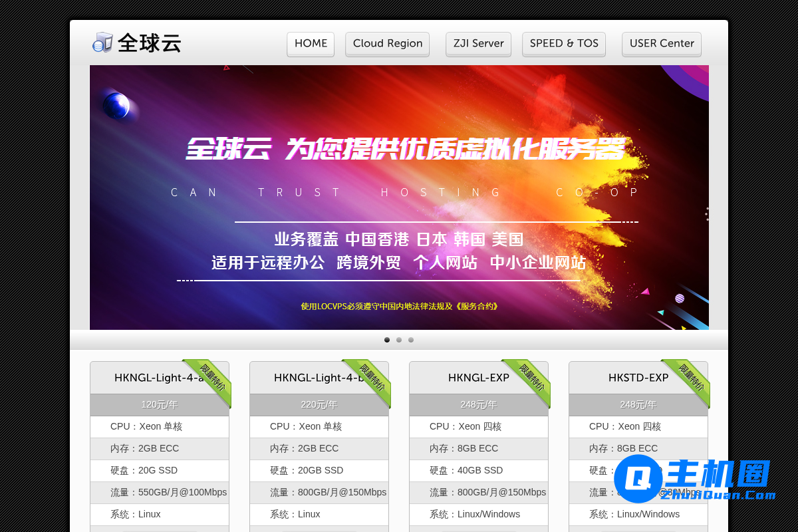
Task: Open the Cloud Region menu
Action: pyautogui.click(x=388, y=44)
